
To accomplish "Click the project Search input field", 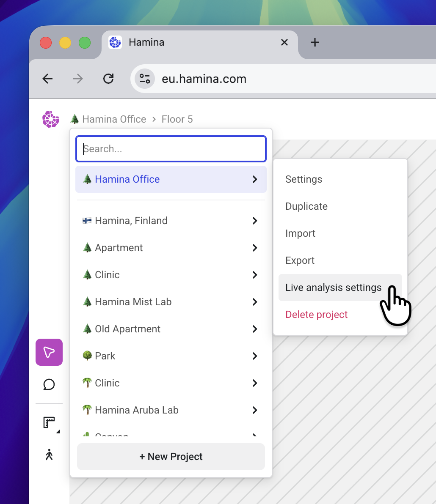I will (x=171, y=149).
